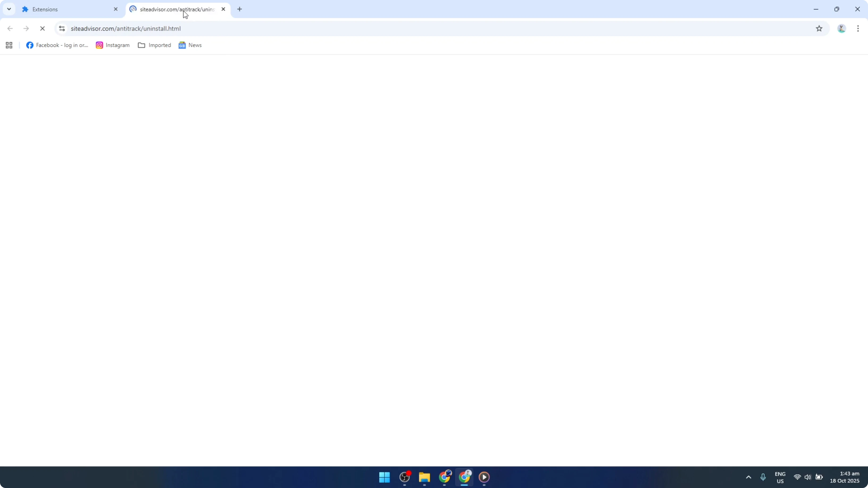Check the battery status icon
Screen dimensions: 868x488
click(x=819, y=477)
